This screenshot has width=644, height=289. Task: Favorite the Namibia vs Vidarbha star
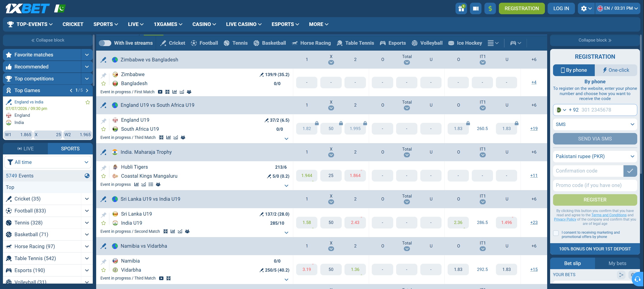[104, 270]
